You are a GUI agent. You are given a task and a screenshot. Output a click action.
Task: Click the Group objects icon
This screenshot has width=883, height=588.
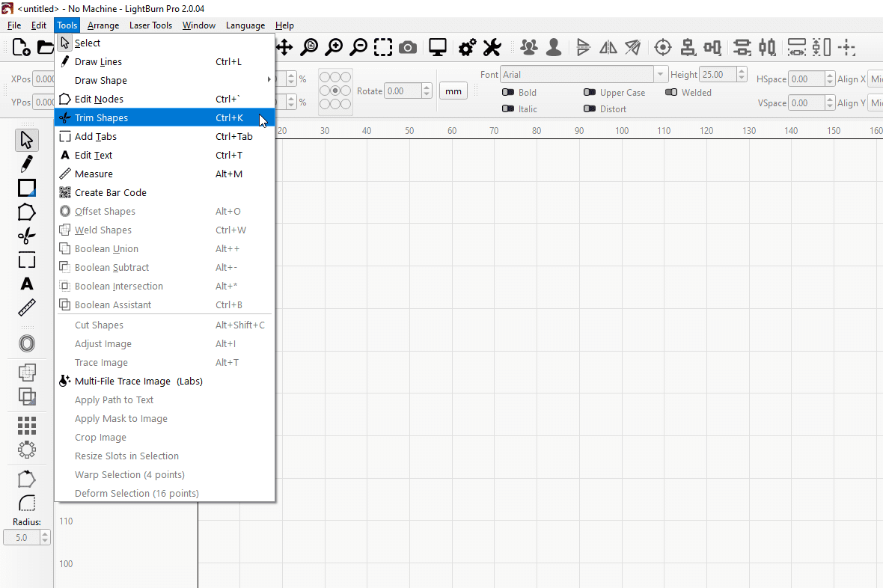click(x=529, y=47)
